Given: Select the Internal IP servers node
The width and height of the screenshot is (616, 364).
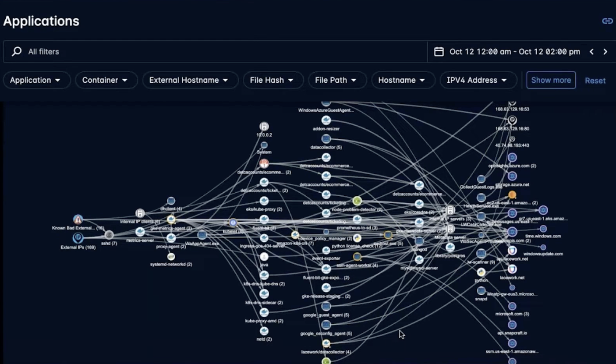Looking at the screenshot, I should tap(450, 210).
